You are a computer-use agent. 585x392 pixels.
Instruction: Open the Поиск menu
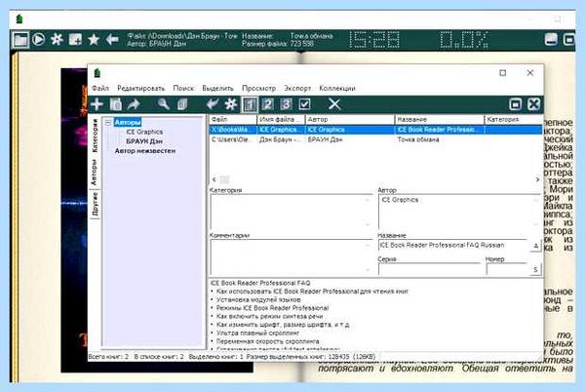[183, 89]
